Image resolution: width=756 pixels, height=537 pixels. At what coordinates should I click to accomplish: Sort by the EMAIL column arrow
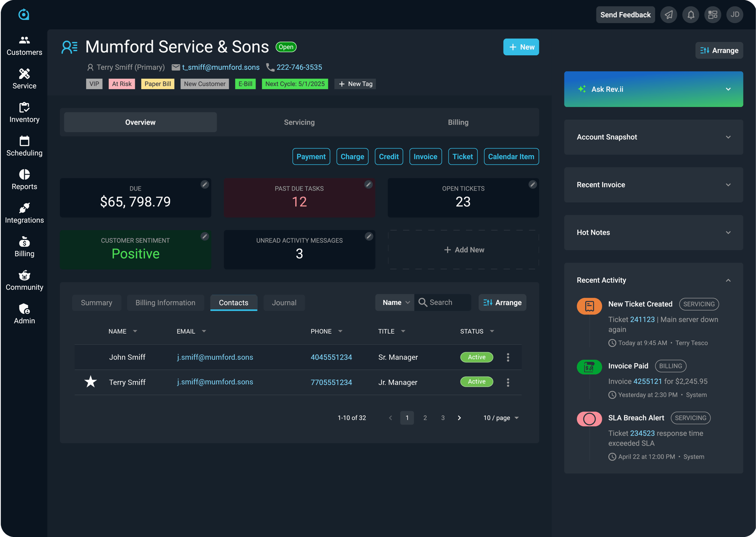204,331
